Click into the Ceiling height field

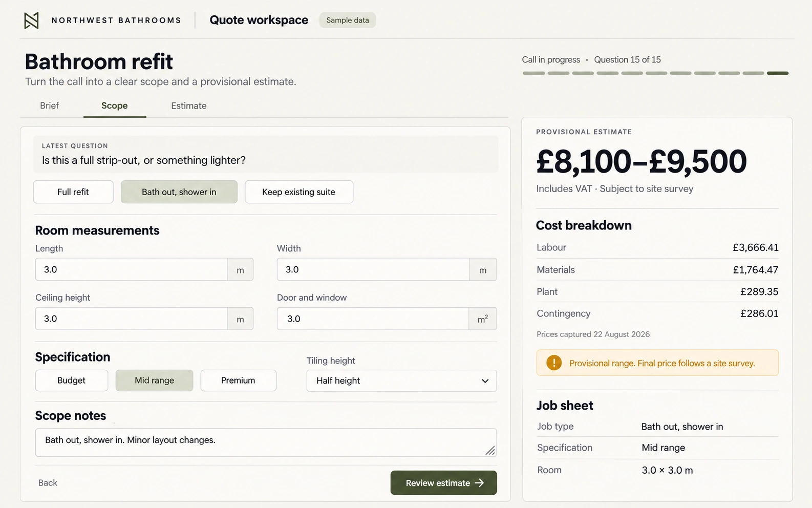132,319
